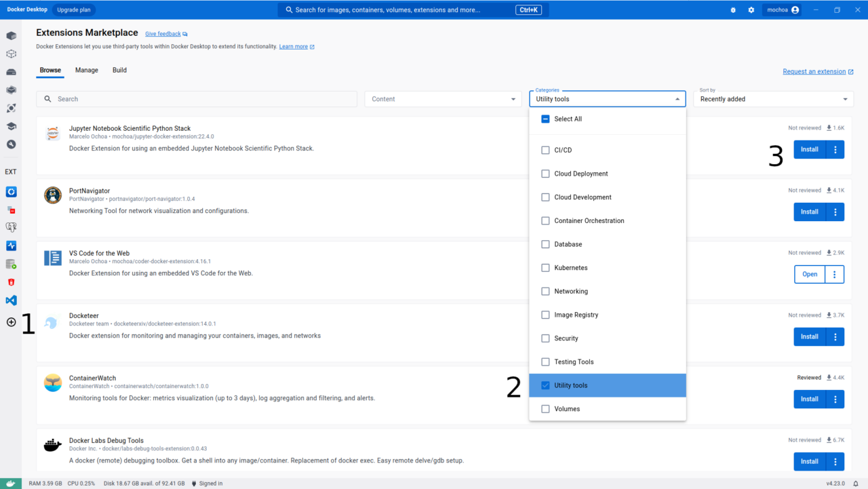Open the Volumes view in the sidebar
Image resolution: width=868 pixels, height=489 pixels.
[x=11, y=71]
